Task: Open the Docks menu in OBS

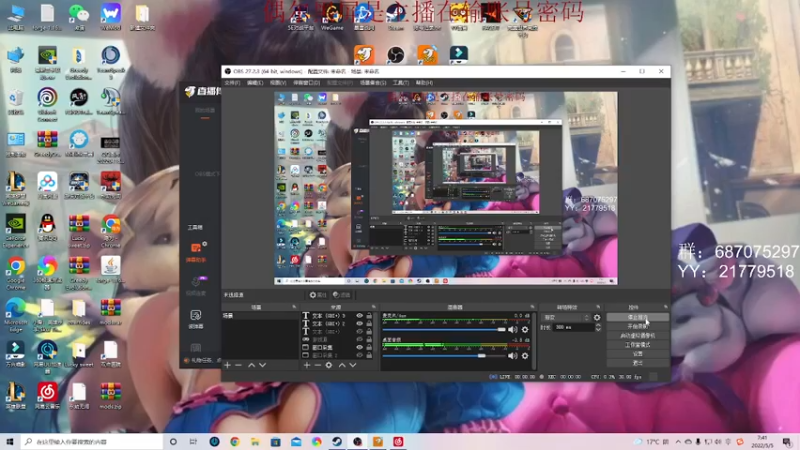Action: pos(306,83)
